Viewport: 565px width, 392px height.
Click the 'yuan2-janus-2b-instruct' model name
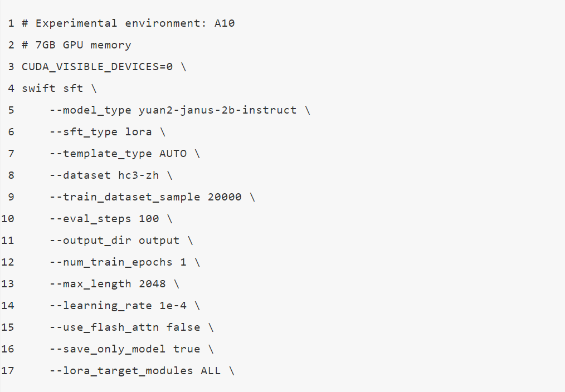(217, 110)
